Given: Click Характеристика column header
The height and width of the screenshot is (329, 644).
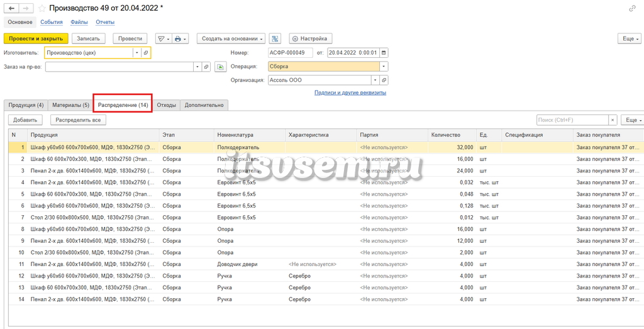Looking at the screenshot, I should 321,135.
